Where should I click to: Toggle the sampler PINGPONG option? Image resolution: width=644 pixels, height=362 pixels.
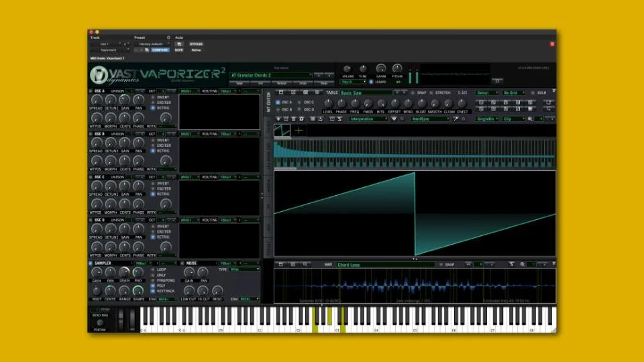153,280
